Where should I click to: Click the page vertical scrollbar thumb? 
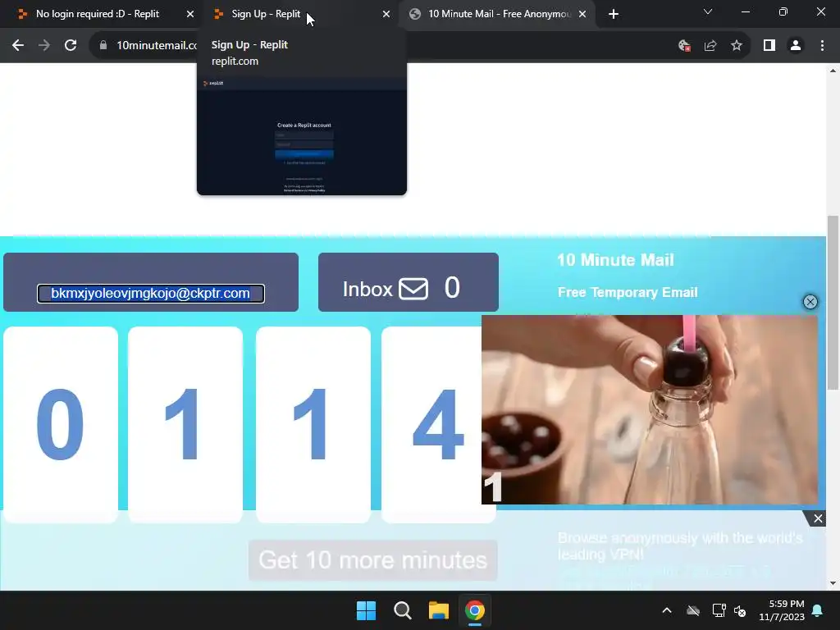click(833, 303)
